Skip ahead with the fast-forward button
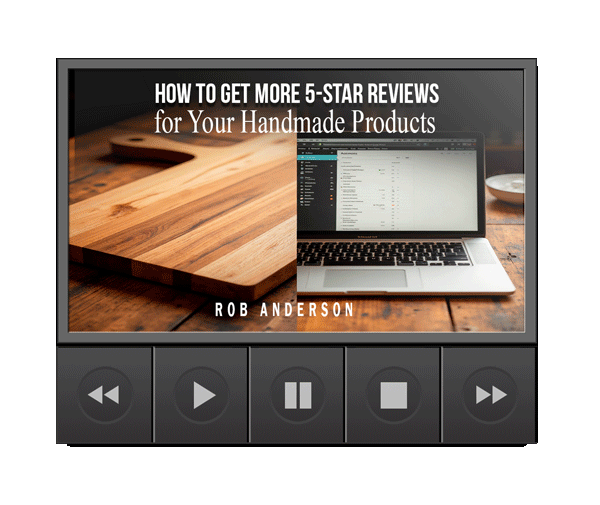Image resolution: width=600 pixels, height=505 pixels. point(490,395)
